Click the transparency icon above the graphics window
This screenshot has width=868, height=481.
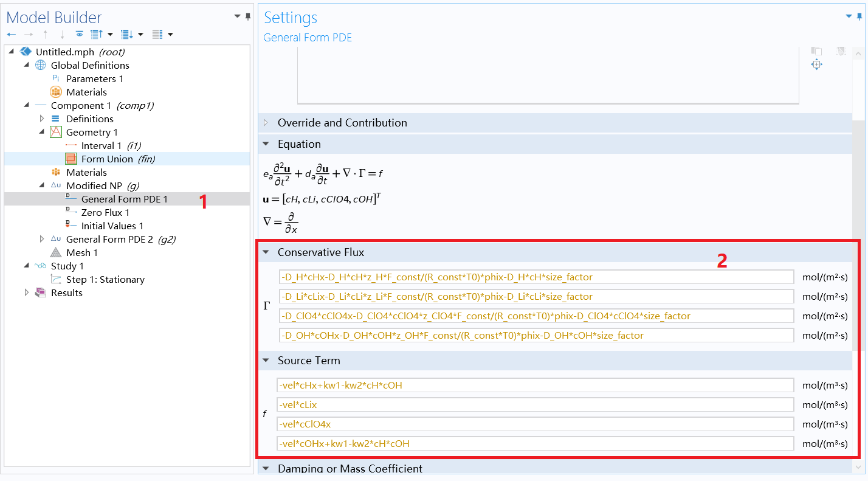click(x=841, y=51)
